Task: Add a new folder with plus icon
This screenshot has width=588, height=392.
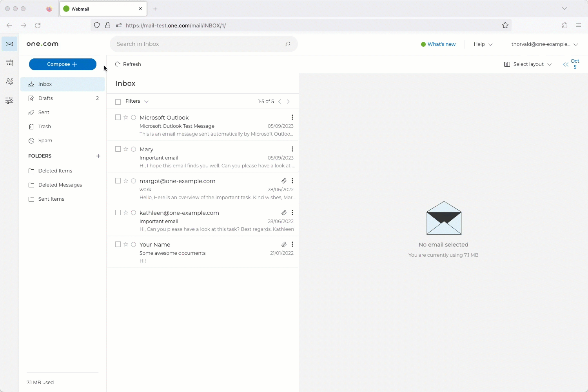Action: tap(98, 156)
